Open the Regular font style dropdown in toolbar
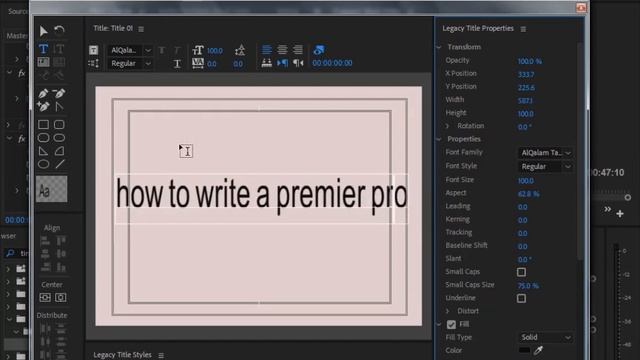 tap(130, 64)
